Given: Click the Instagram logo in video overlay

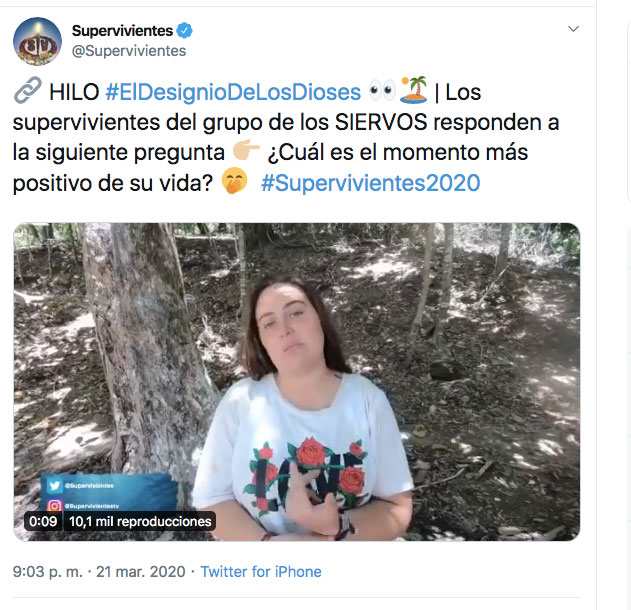Looking at the screenshot, I should click(54, 505).
